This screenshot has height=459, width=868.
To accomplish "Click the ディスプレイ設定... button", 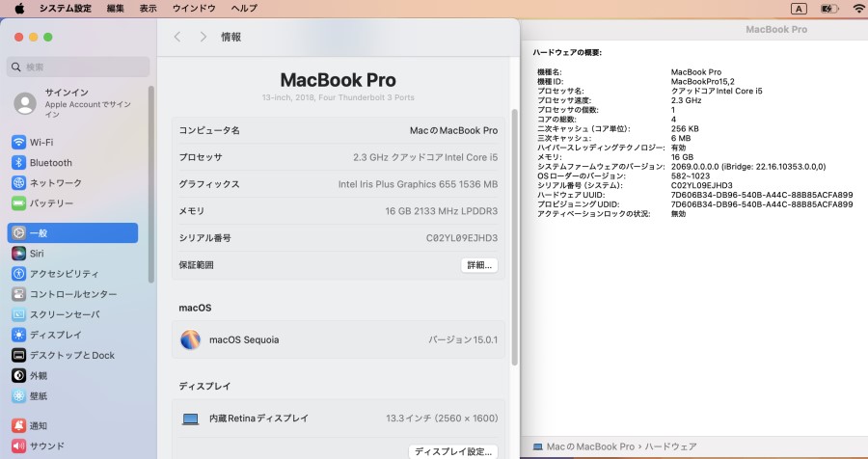I will (453, 451).
